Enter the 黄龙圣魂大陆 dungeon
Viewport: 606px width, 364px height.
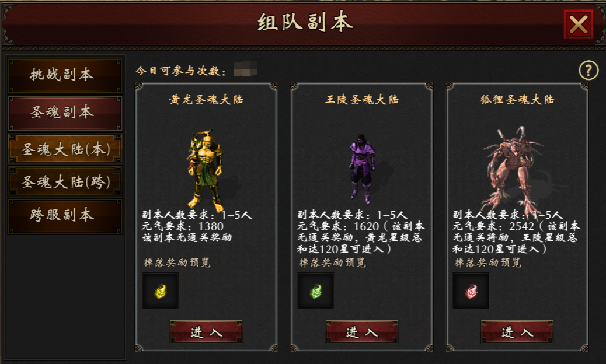pos(207,332)
